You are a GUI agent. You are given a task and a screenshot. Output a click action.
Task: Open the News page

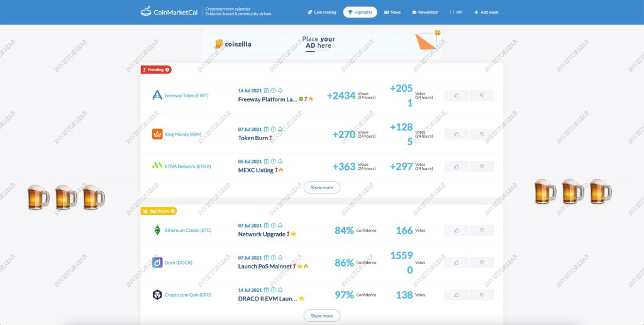click(x=392, y=13)
